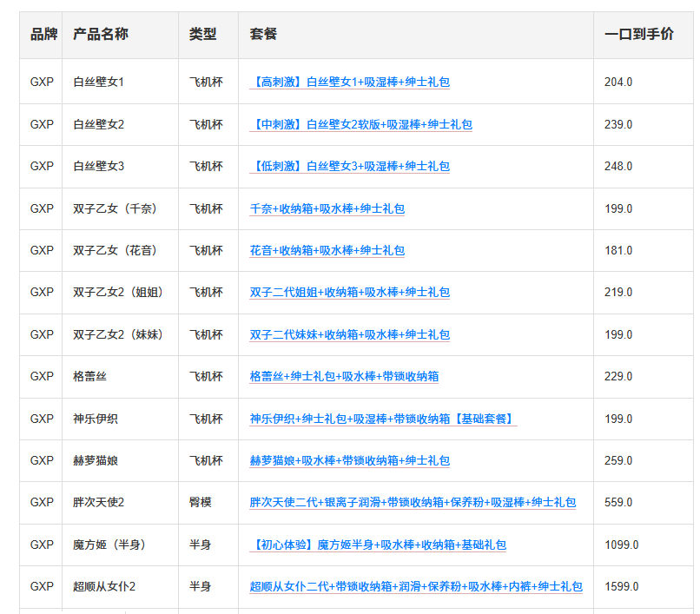Click the 一口到手价 column header
This screenshot has width=700, height=614.
pyautogui.click(x=638, y=35)
